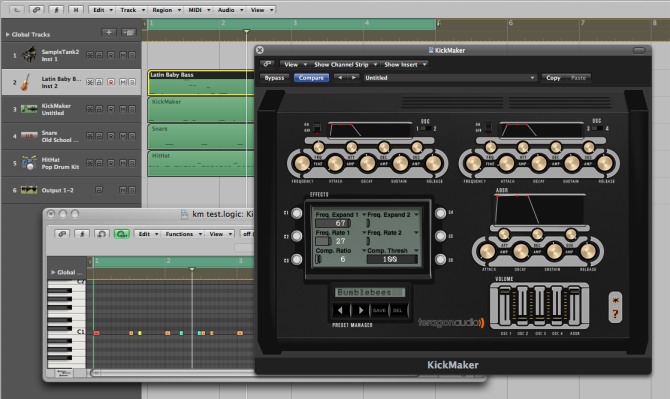Click the HitHat drum kit icon
Image resolution: width=670 pixels, height=399 pixels.
click(x=29, y=163)
